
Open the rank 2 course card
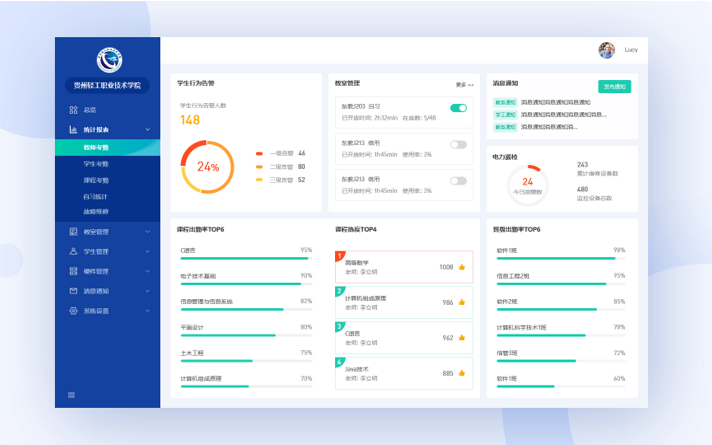(x=404, y=302)
